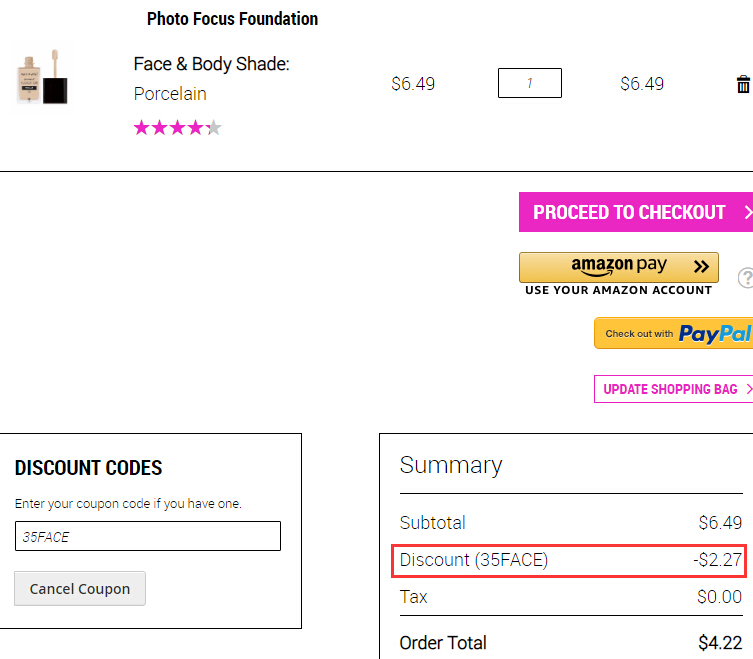Click the star rating under Porcelain

pos(177,128)
